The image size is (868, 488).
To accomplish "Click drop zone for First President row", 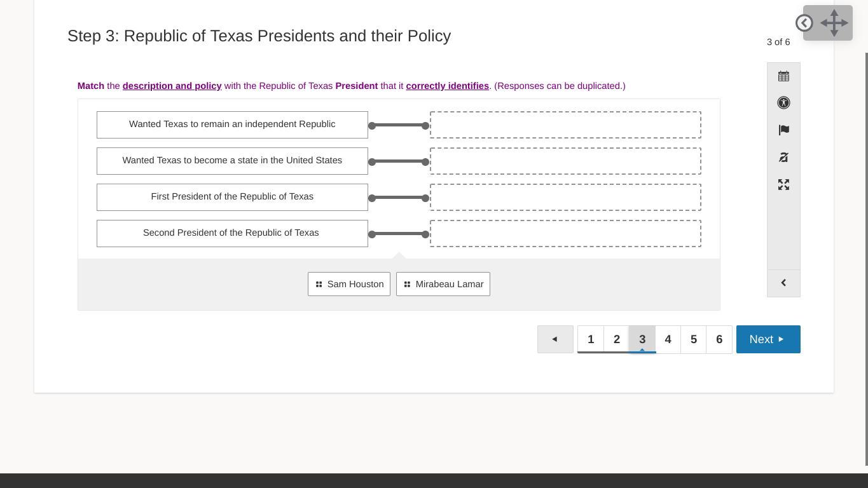I will 565,198.
